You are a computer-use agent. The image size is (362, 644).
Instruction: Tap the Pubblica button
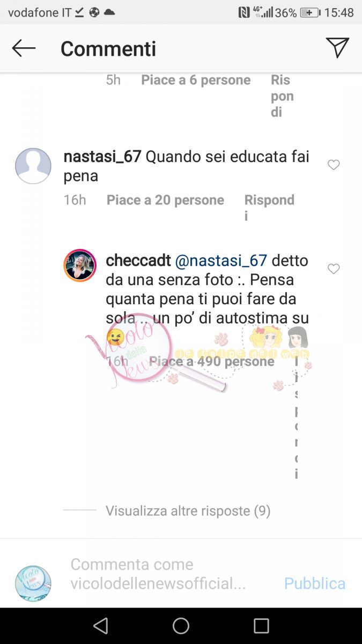coord(315,583)
